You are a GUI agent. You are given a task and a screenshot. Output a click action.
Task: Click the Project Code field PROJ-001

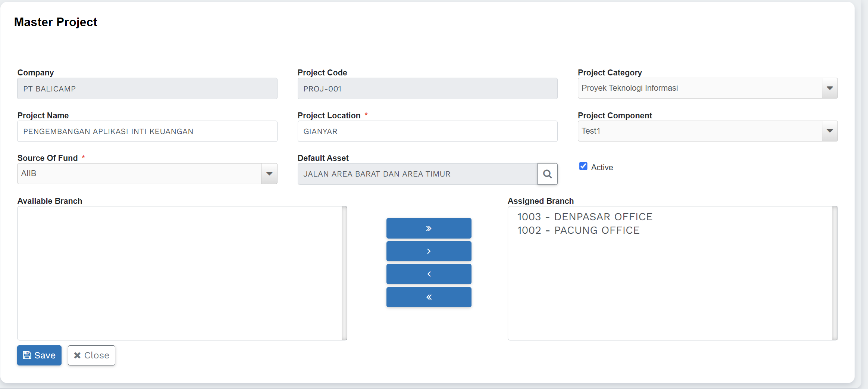point(427,88)
